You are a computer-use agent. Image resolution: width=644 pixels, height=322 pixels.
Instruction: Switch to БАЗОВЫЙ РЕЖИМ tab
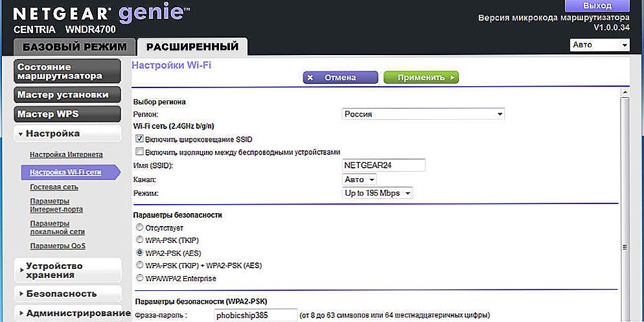(75, 47)
